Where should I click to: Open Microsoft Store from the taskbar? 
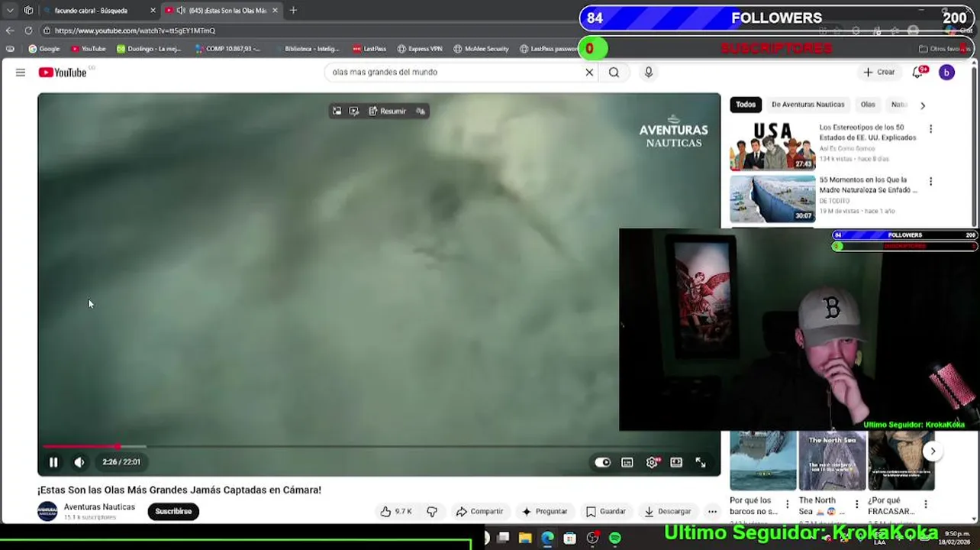[570, 539]
